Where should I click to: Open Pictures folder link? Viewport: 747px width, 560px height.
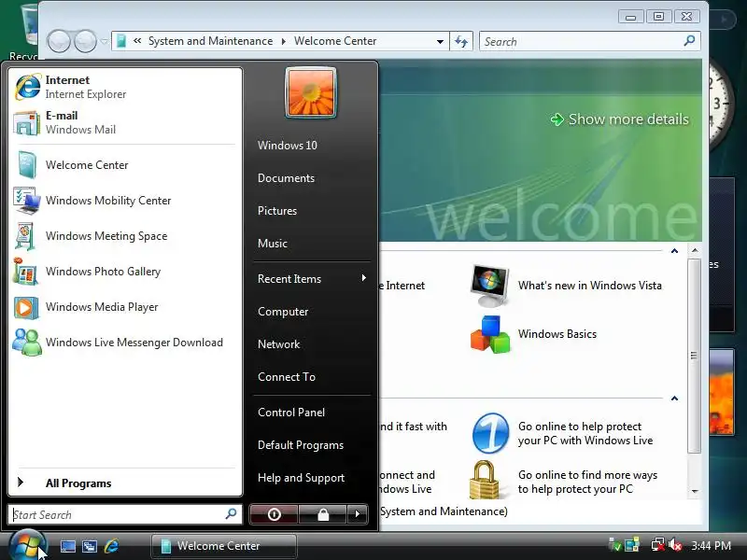pyautogui.click(x=277, y=211)
